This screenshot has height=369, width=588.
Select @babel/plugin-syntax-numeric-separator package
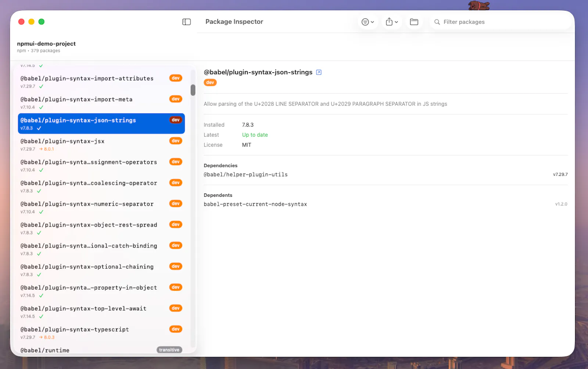[x=101, y=207]
